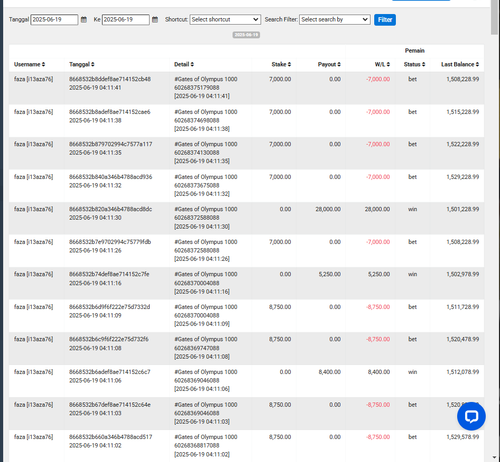The width and height of the screenshot is (500, 462).
Task: Click game round number 60268373675088
Action: [197, 185]
